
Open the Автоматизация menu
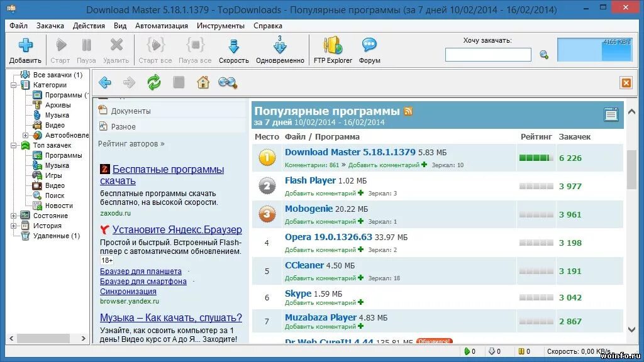[x=162, y=25]
